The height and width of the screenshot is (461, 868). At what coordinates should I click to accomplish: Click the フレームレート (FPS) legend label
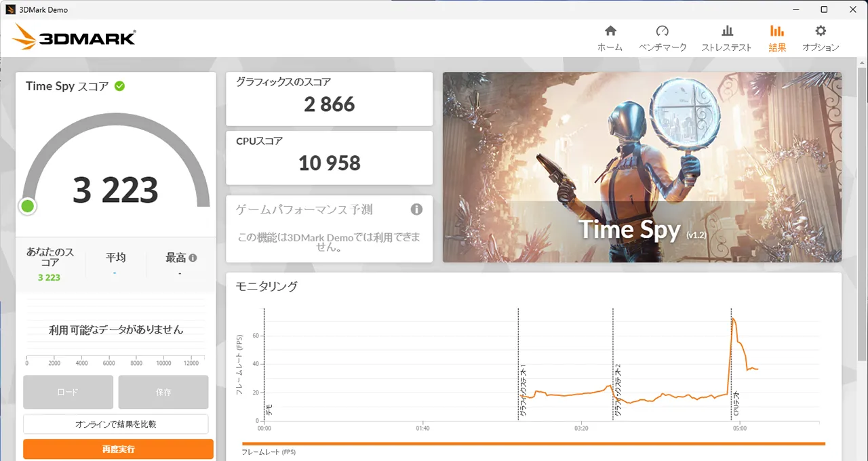[x=269, y=452]
